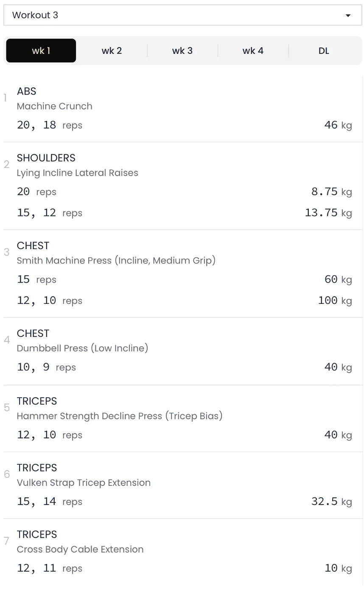Switch to the wk 4 tab

pos(253,50)
